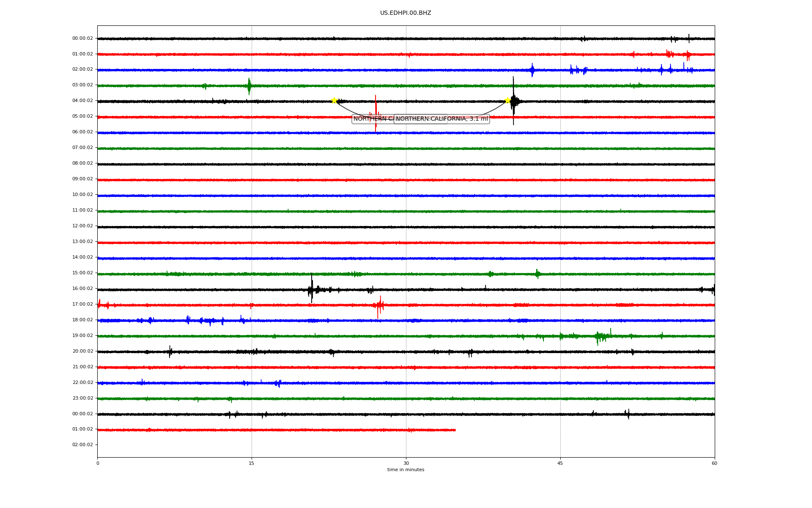Click the 04:00:02 trace time label
Viewport: 812px width, 508px height.
pyautogui.click(x=82, y=101)
